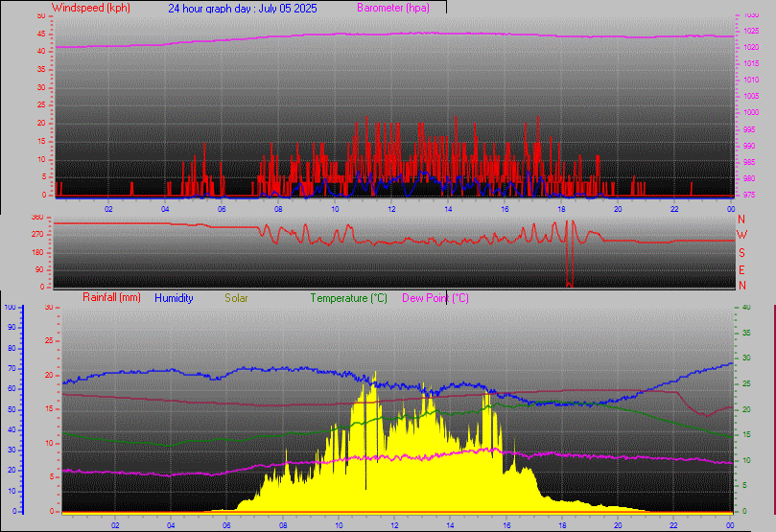Click hour label "12" under the windspeed graph
The width and height of the screenshot is (776, 532).
pos(391,209)
